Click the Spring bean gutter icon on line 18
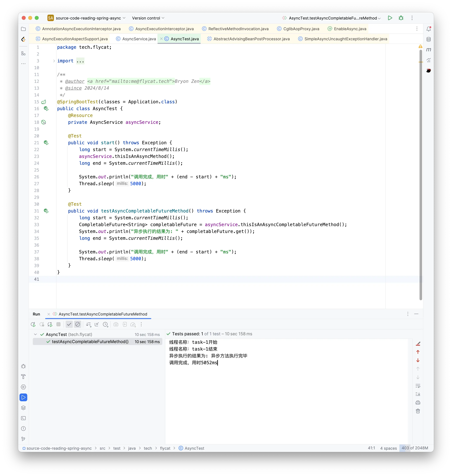The height and width of the screenshot is (476, 452). pos(44,122)
